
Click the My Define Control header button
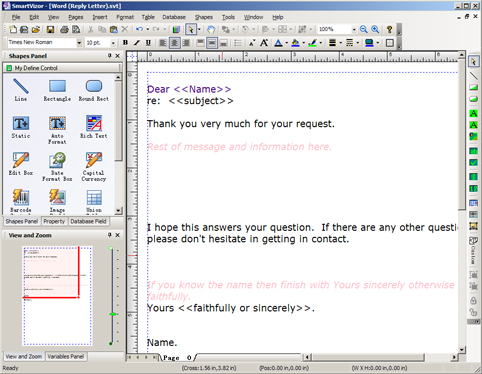point(62,68)
